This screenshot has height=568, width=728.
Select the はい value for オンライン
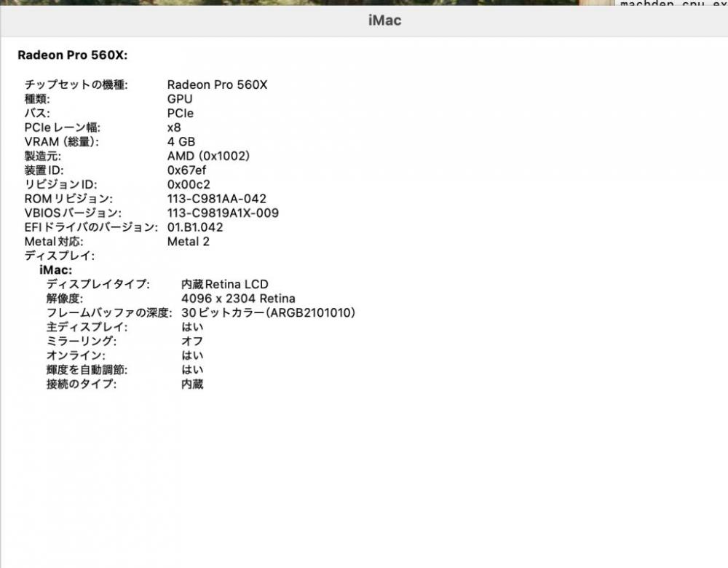tap(192, 356)
